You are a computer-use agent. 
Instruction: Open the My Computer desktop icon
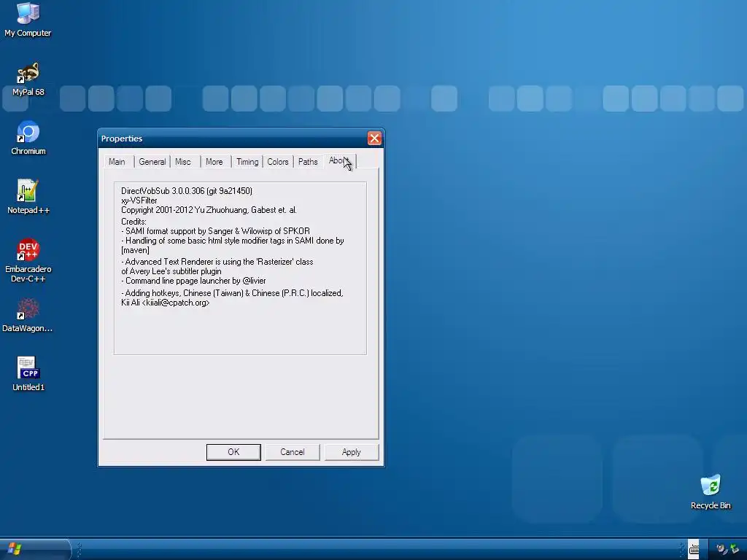click(x=28, y=20)
